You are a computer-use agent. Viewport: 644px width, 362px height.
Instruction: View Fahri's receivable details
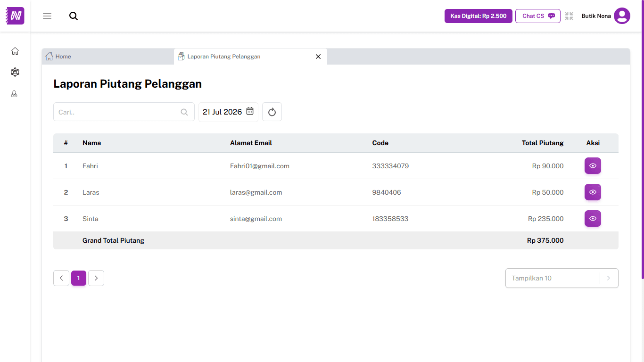(x=593, y=166)
